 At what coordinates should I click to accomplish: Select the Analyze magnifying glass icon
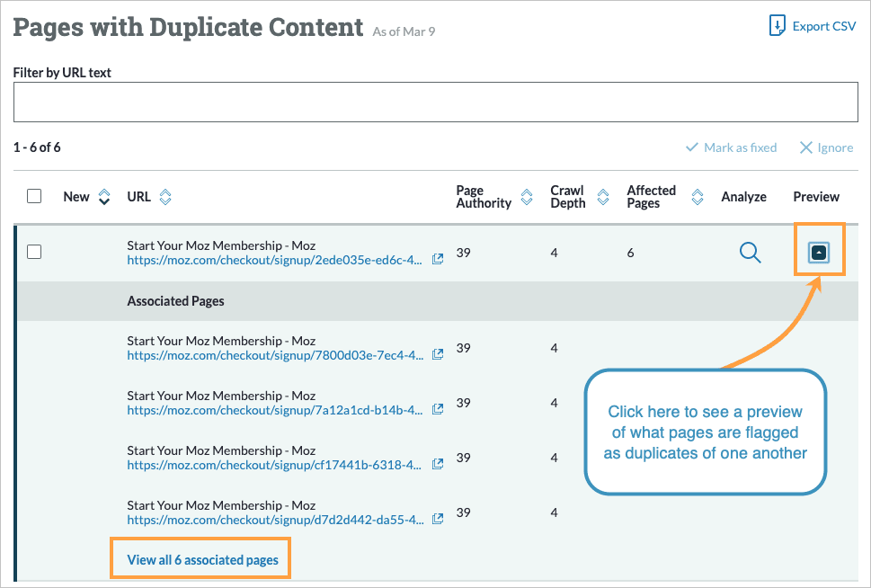point(750,253)
